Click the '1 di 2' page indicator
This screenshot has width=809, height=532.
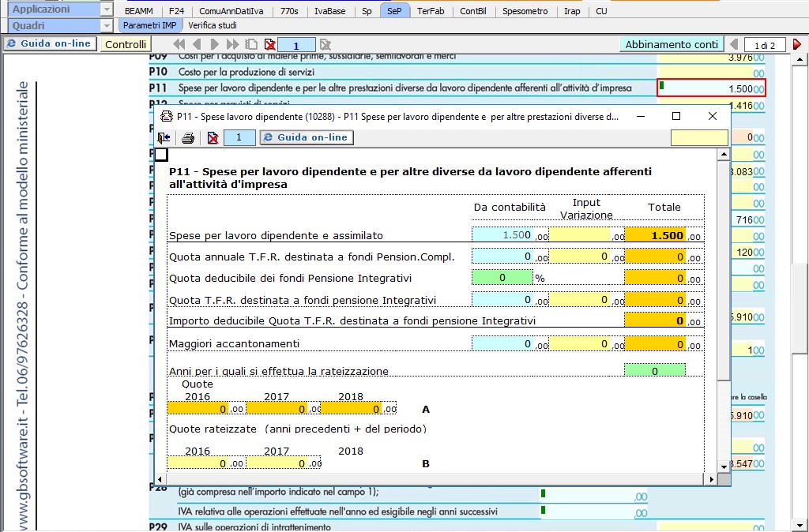pyautogui.click(x=765, y=45)
